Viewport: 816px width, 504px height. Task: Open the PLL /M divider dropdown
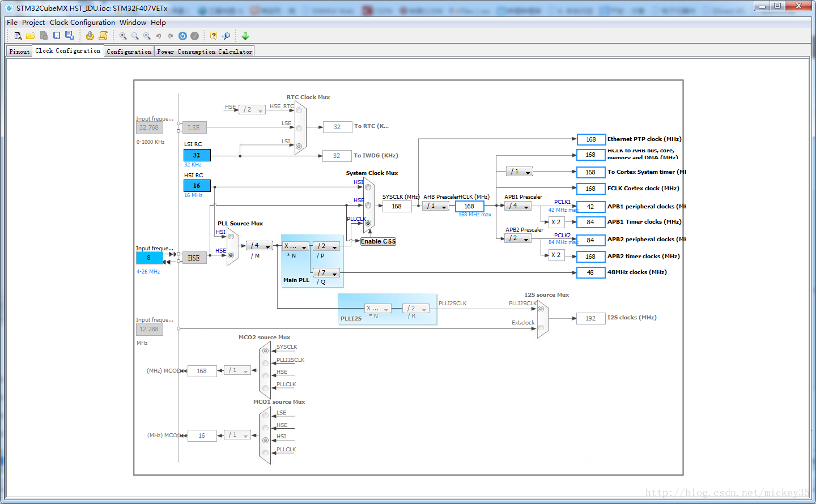click(260, 246)
